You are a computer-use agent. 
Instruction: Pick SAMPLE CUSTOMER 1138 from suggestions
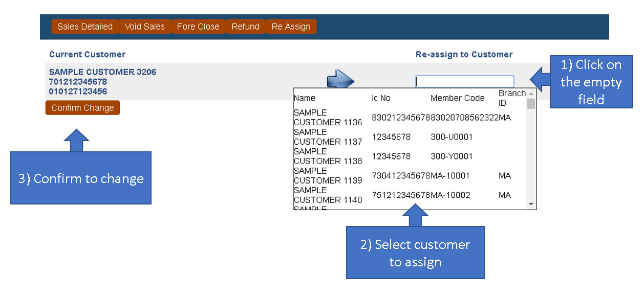point(410,156)
